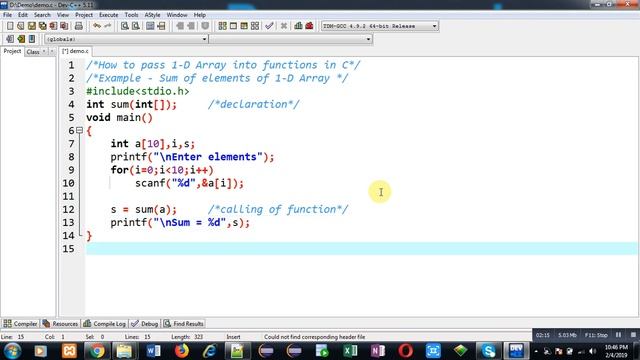
Task: Run the program with Run icon
Action: click(233, 26)
